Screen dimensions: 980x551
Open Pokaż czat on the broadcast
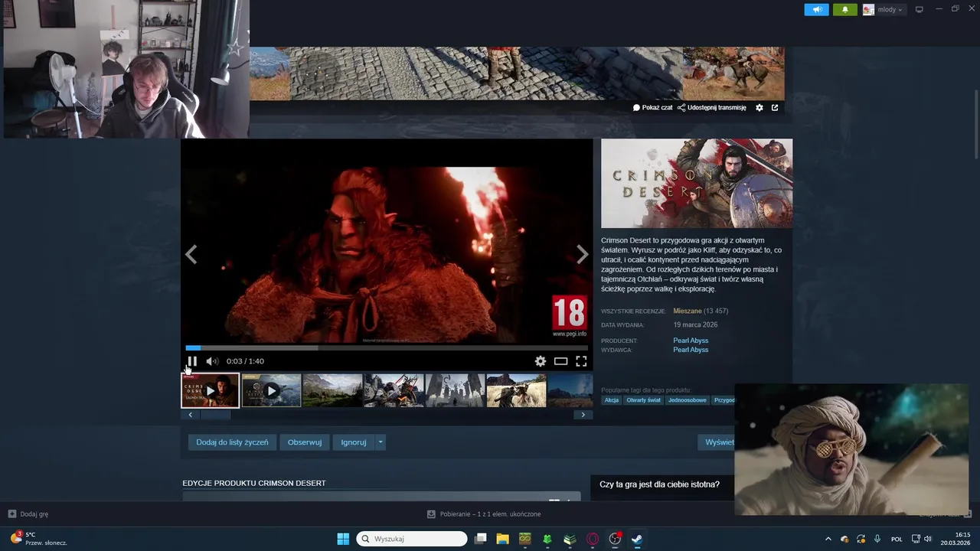pos(652,108)
